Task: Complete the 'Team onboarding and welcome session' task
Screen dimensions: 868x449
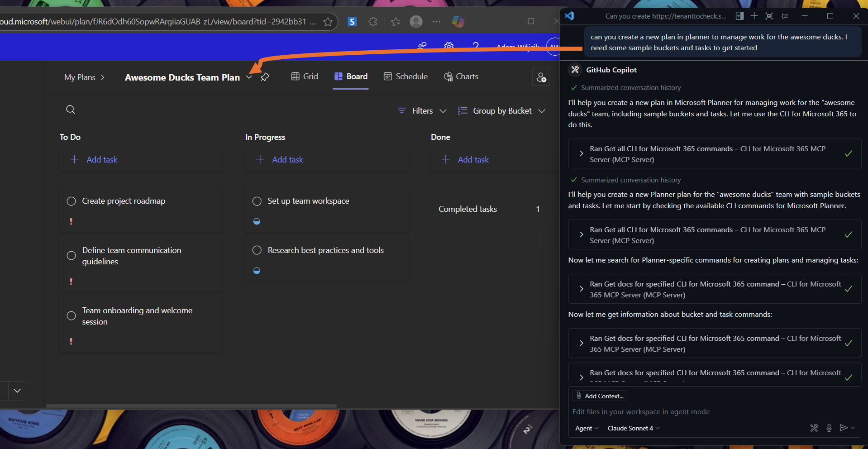Action: tap(71, 316)
